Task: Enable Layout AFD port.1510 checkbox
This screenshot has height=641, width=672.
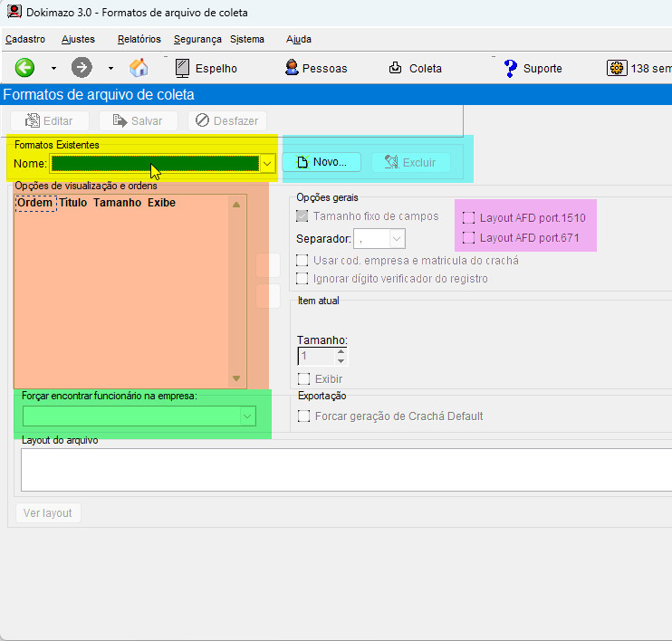Action: [468, 218]
